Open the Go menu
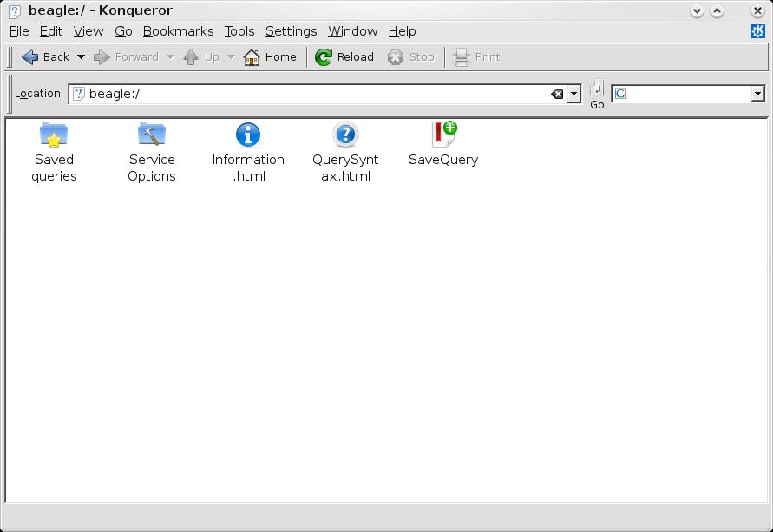The image size is (773, 532). pos(123,31)
